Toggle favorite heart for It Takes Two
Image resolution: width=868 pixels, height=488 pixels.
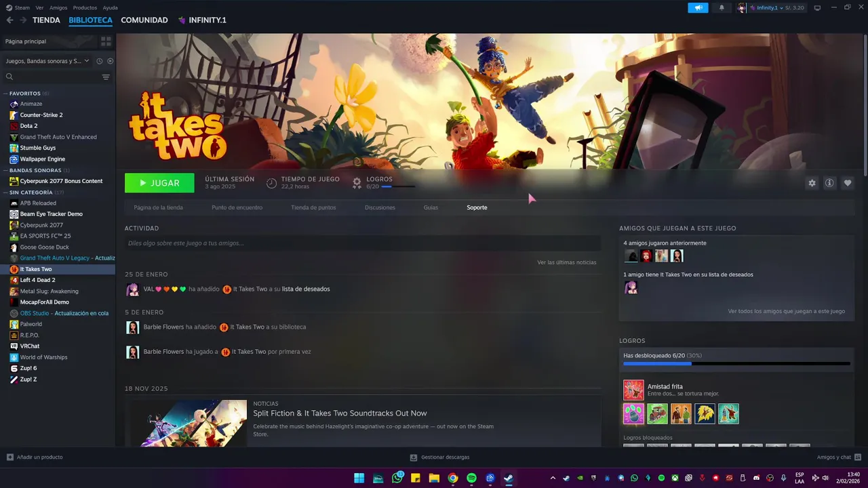[847, 183]
